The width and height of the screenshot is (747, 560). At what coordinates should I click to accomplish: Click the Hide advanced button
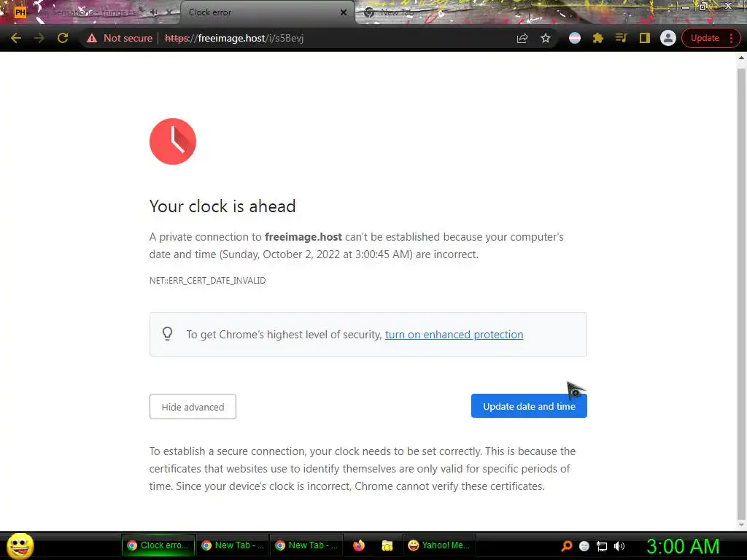tap(193, 407)
